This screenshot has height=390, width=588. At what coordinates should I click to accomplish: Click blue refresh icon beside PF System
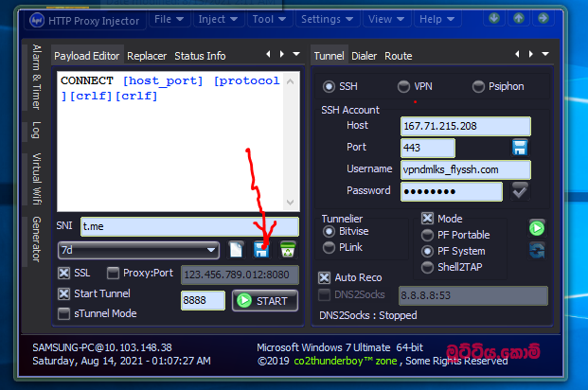coord(537,251)
